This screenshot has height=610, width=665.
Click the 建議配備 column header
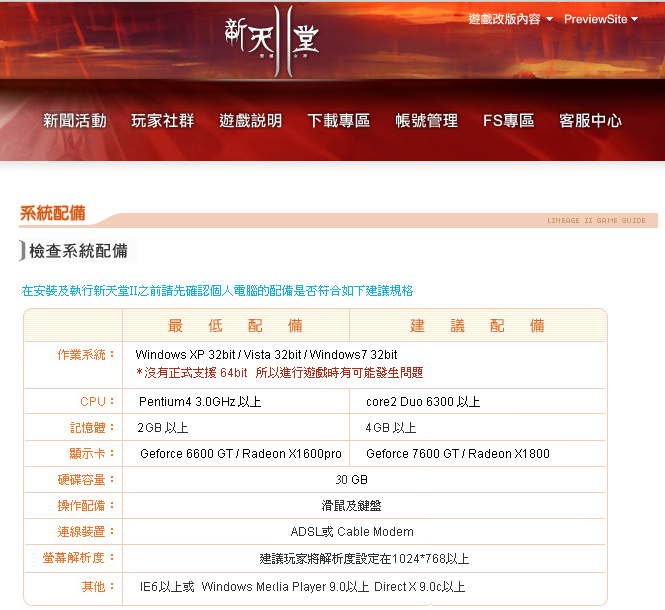point(478,326)
